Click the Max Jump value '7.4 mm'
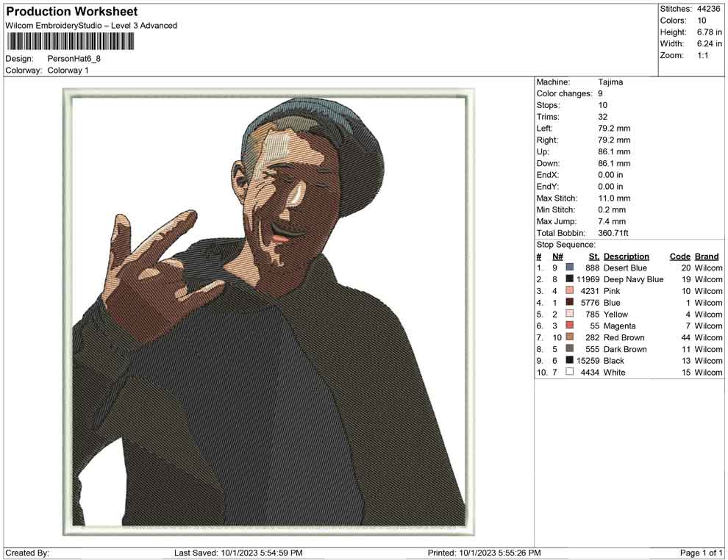Screen dimensions: 728x560 [x=612, y=221]
